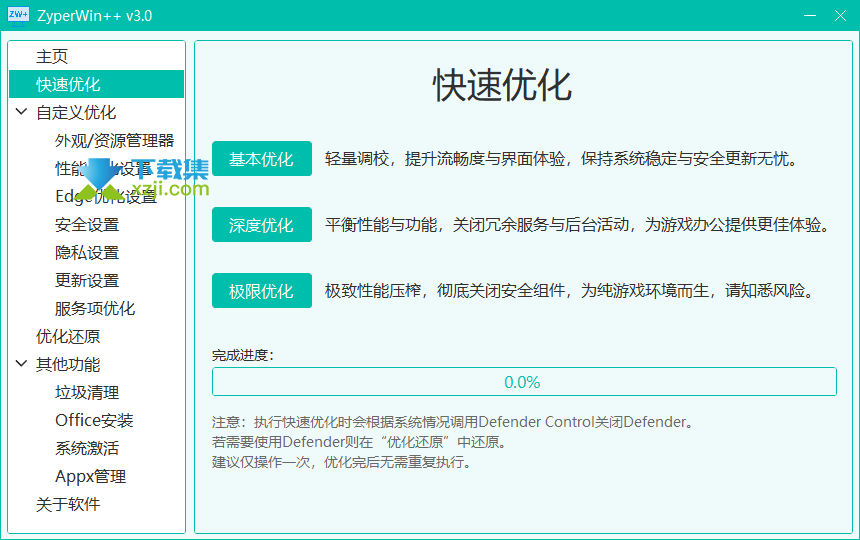Click the 完成进度 progress bar showing 0.0%
This screenshot has height=540, width=860.
(x=524, y=382)
